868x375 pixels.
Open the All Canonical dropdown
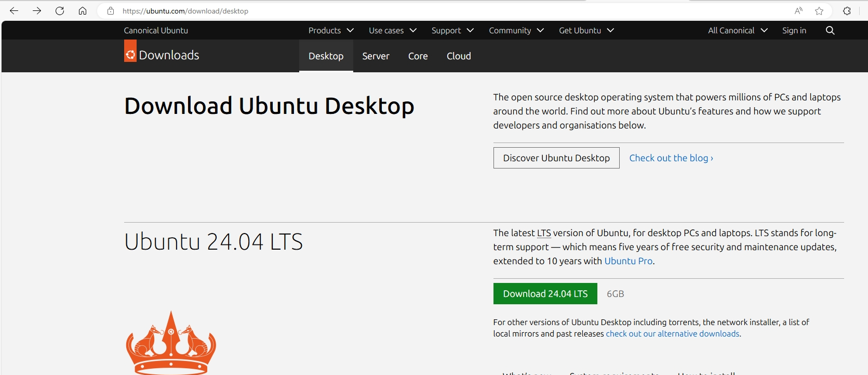click(x=738, y=30)
